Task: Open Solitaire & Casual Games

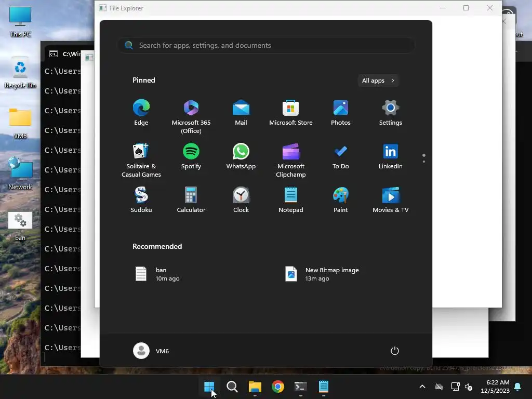Action: [x=141, y=160]
